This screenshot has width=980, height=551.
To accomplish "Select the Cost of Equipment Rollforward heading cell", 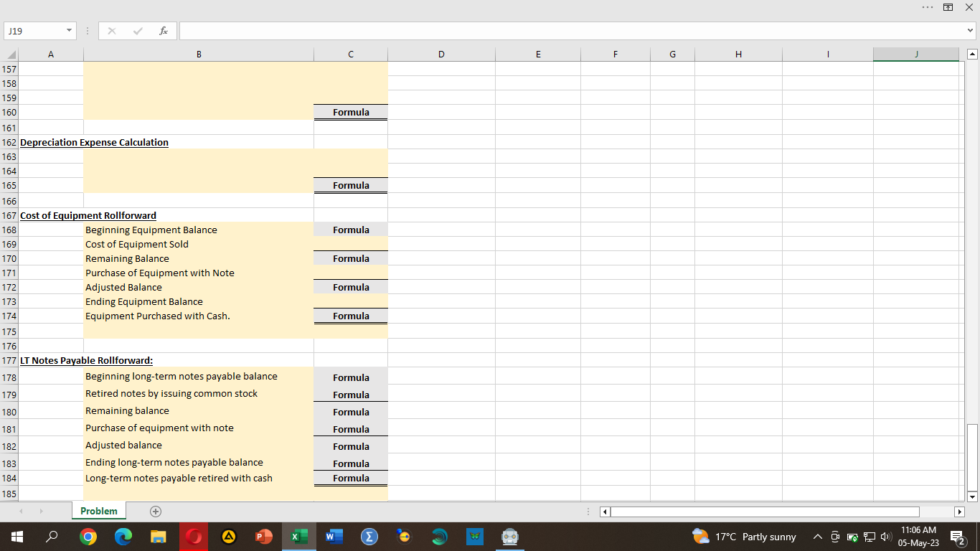I will coord(88,215).
